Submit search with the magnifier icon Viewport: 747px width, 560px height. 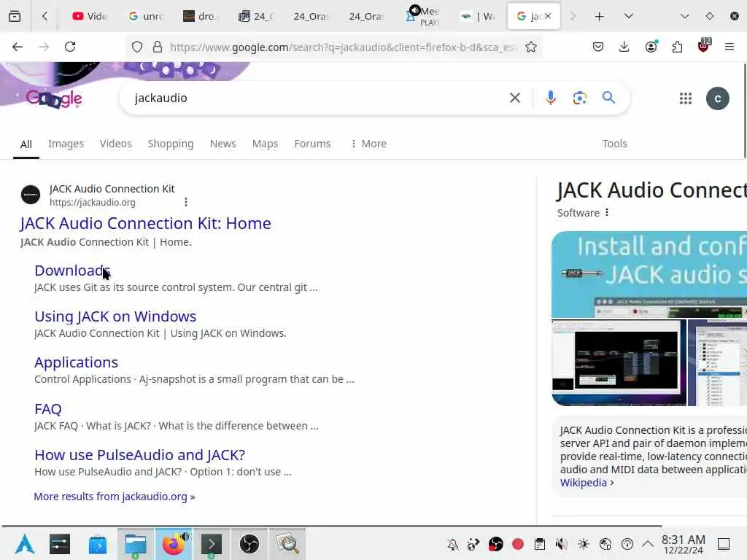[608, 98]
